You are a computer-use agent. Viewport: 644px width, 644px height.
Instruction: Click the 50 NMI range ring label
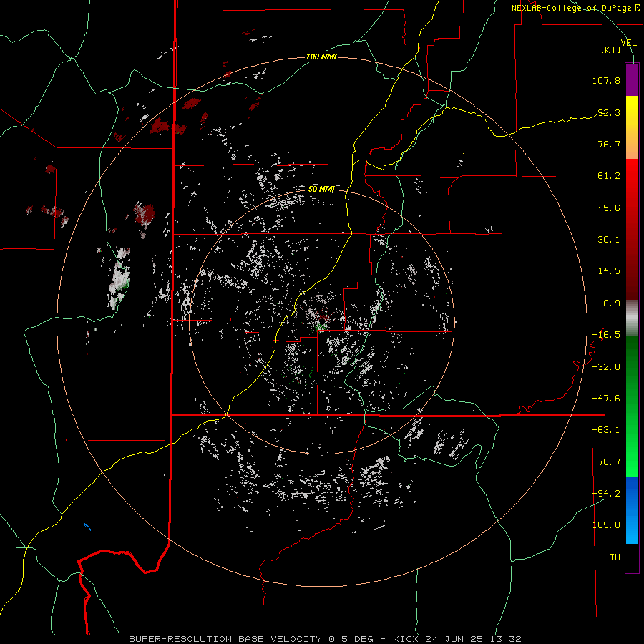coord(321,190)
